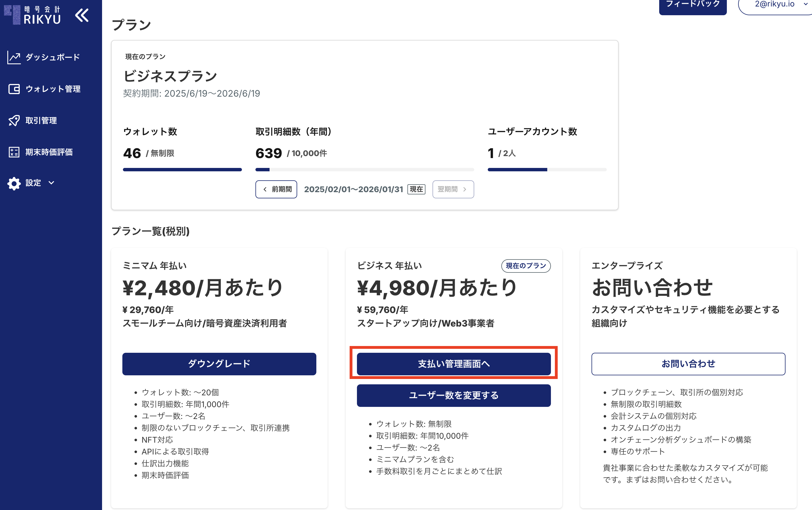Image resolution: width=812 pixels, height=510 pixels.
Task: Click the お問い合わせ outlined button
Action: [x=688, y=364]
